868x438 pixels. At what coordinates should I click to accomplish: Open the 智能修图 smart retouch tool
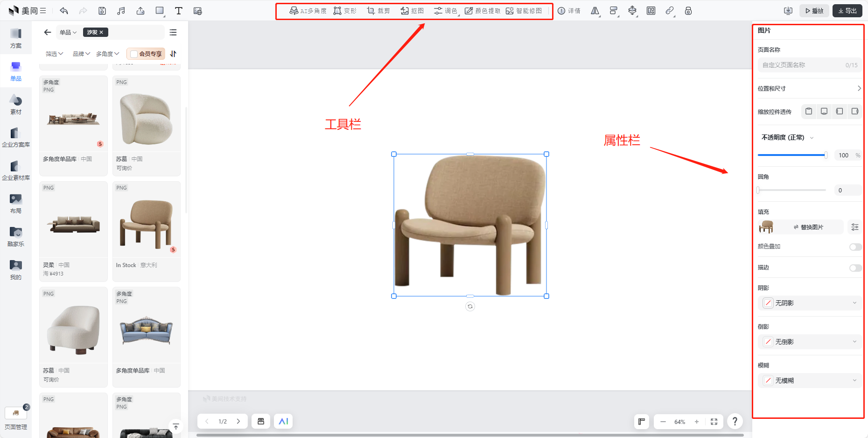click(524, 11)
